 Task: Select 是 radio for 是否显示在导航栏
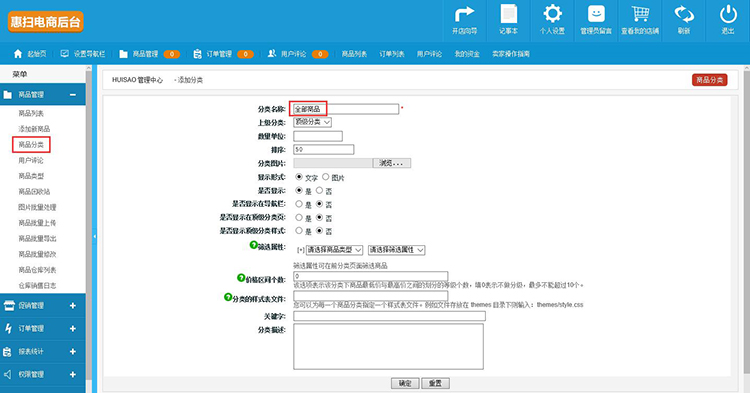click(x=299, y=204)
